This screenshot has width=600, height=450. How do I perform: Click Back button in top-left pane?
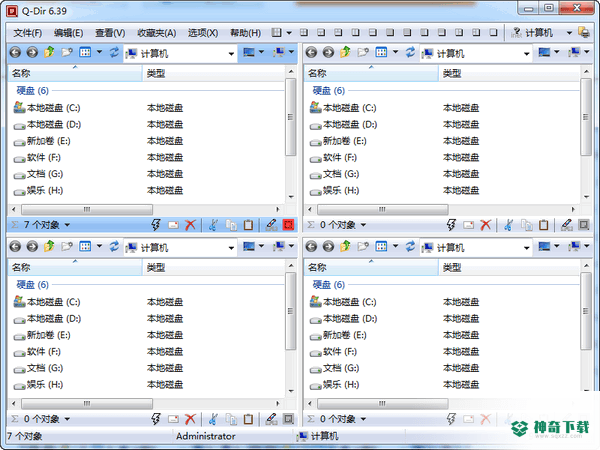(x=15, y=52)
